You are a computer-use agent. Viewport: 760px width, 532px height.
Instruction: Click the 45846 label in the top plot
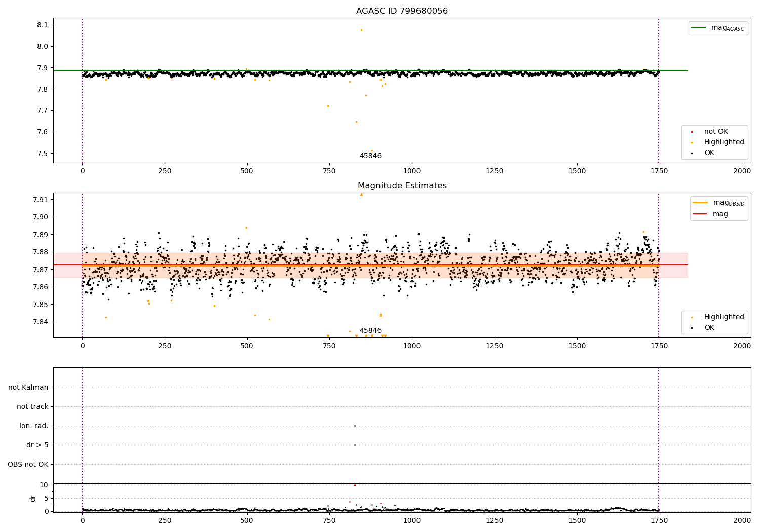pyautogui.click(x=370, y=156)
